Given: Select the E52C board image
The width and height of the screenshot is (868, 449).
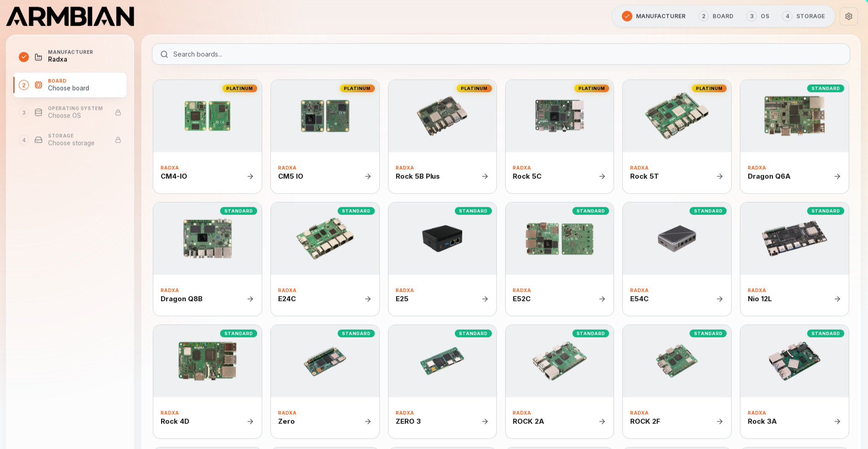Looking at the screenshot, I should (x=560, y=239).
